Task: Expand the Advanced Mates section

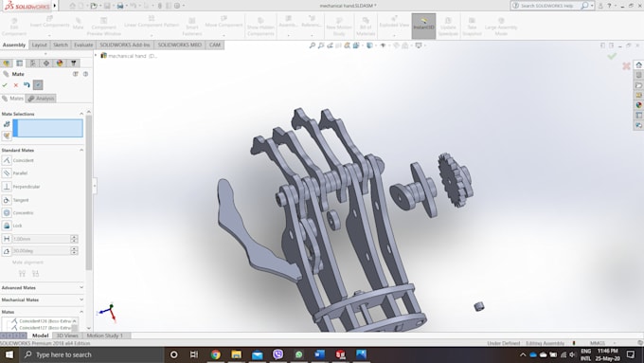Action: [81, 287]
